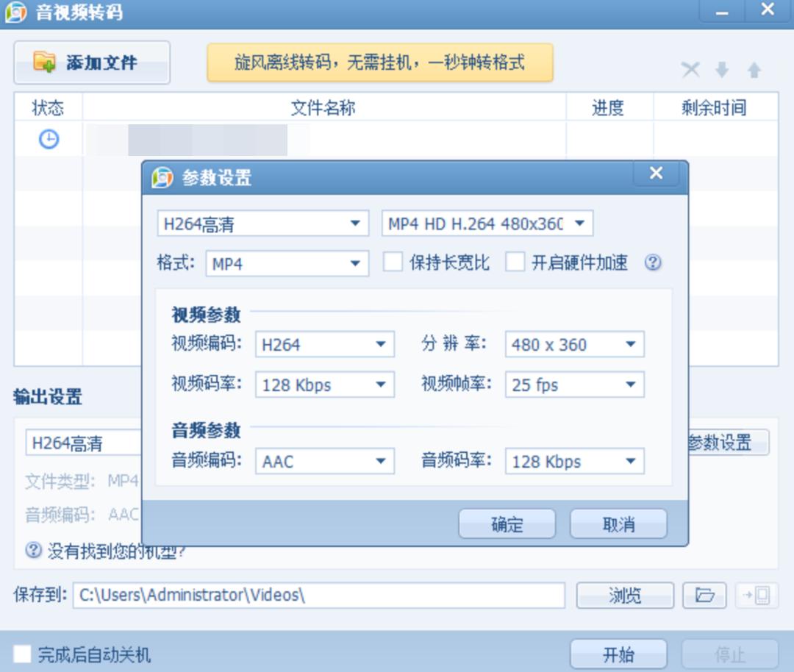Screen dimensions: 794x672
Task: Enable the 开启硬件加速 checkbox
Action: [513, 262]
